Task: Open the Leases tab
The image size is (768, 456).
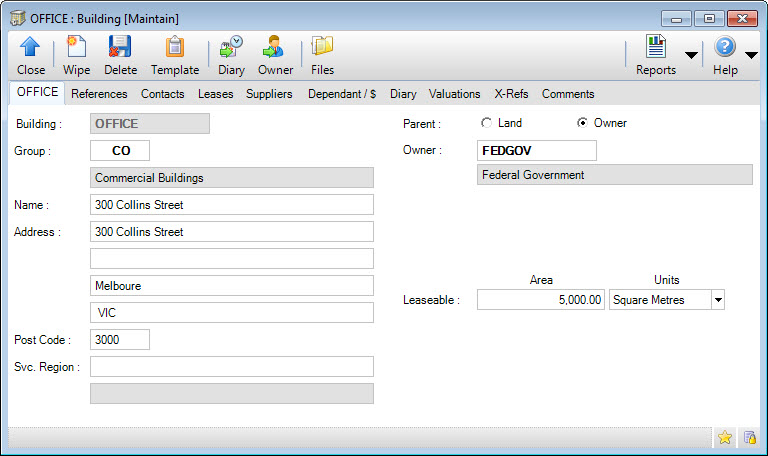Action: (x=216, y=94)
